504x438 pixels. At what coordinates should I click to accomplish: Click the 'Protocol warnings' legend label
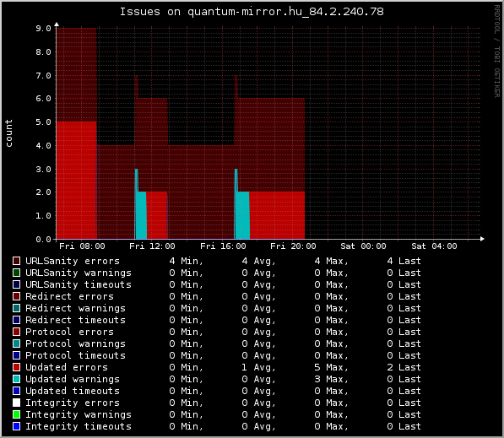pos(75,343)
